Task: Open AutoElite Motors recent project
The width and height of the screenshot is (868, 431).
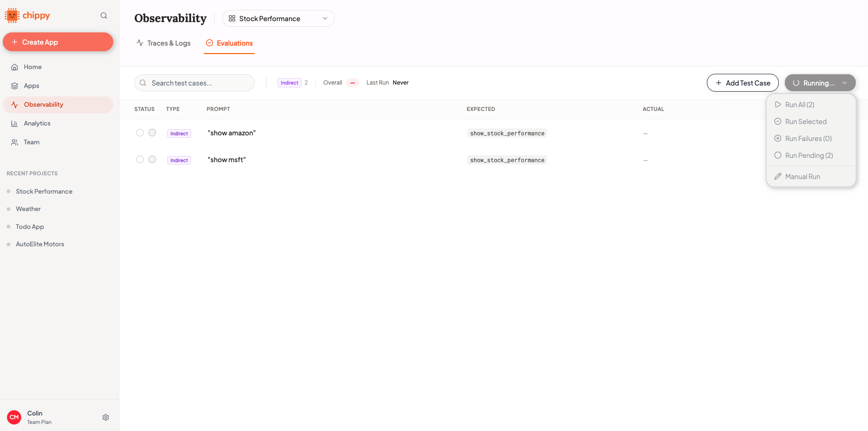Action: coord(40,244)
